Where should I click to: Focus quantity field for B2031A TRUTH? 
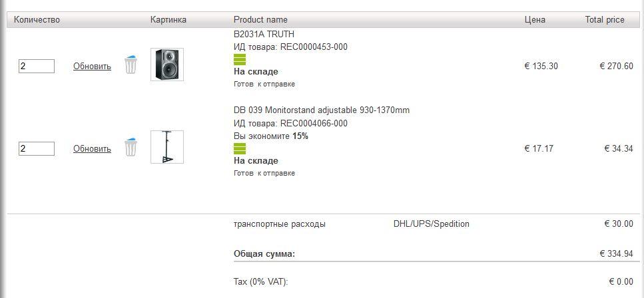coord(37,66)
